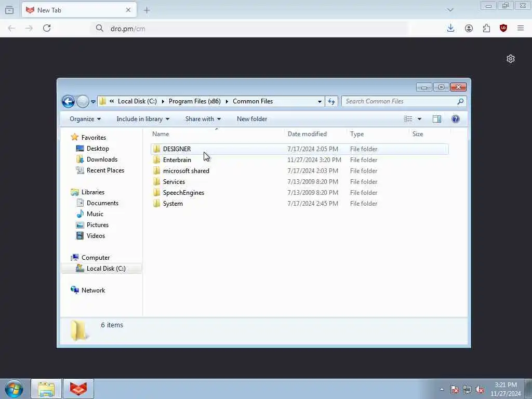This screenshot has width=532, height=399.
Task: Open browser downloads icon
Action: click(x=450, y=28)
